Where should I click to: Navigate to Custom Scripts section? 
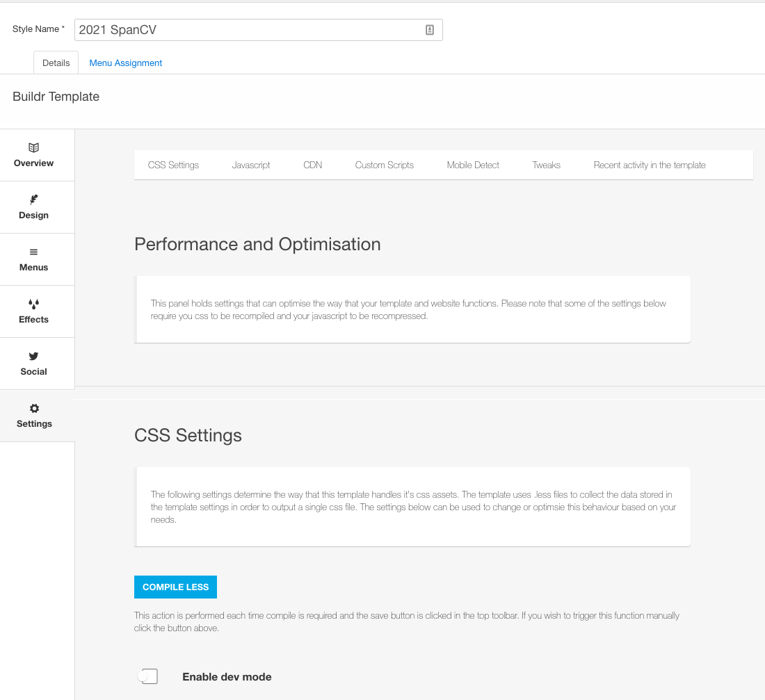384,165
